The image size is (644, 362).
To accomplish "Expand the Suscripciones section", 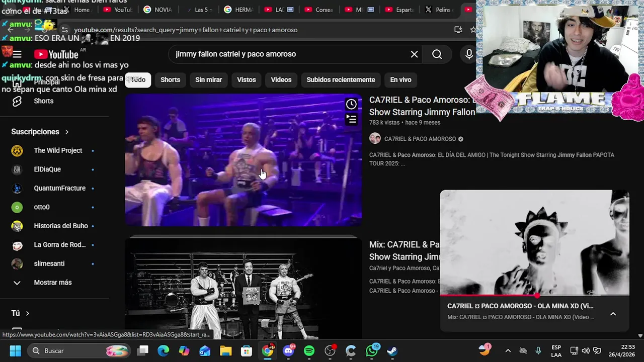I will 40,132.
